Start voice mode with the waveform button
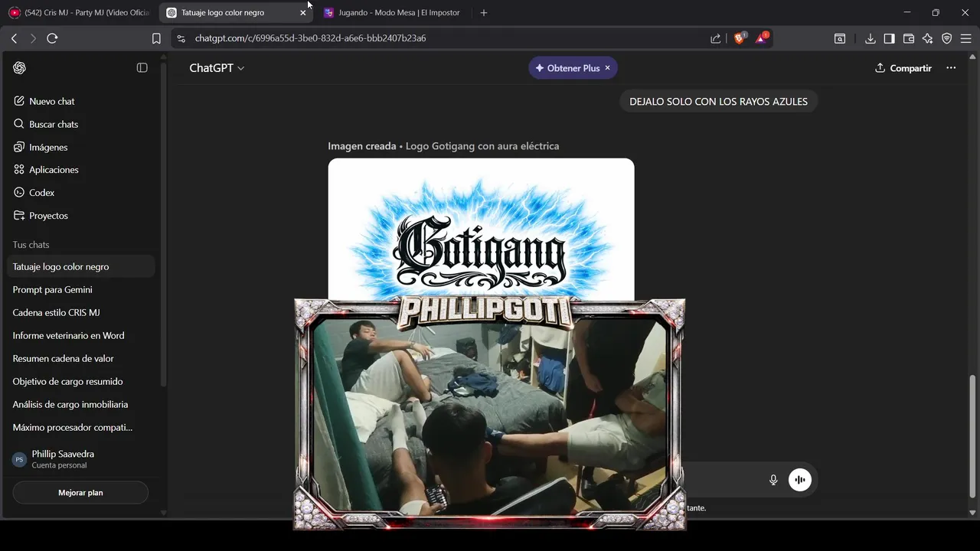The height and width of the screenshot is (551, 980). (800, 480)
